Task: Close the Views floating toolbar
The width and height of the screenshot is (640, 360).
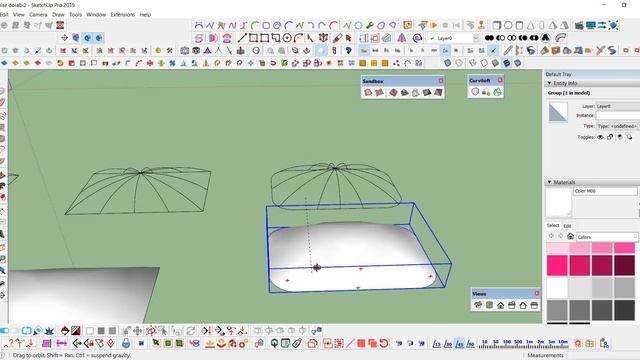Action: pos(537,293)
